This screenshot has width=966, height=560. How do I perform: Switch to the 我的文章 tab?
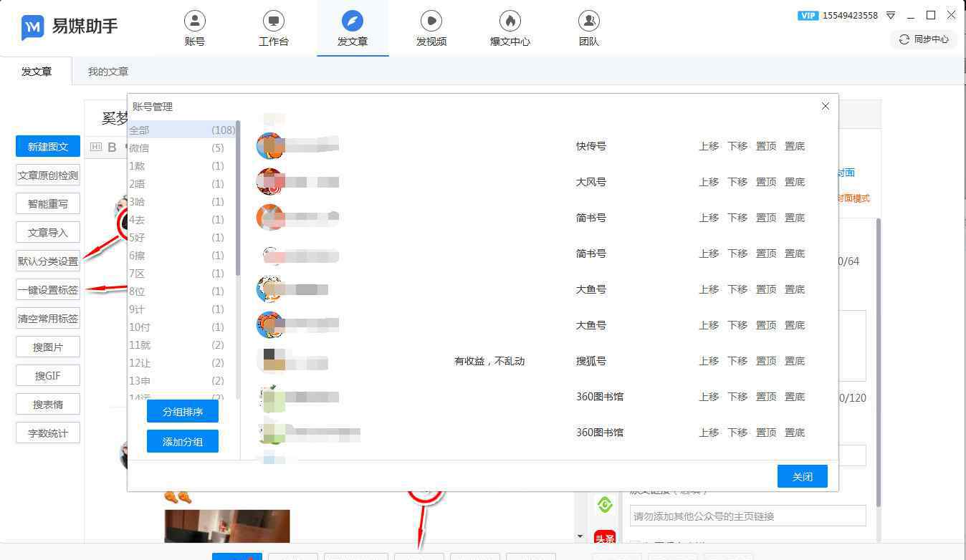[x=108, y=72]
